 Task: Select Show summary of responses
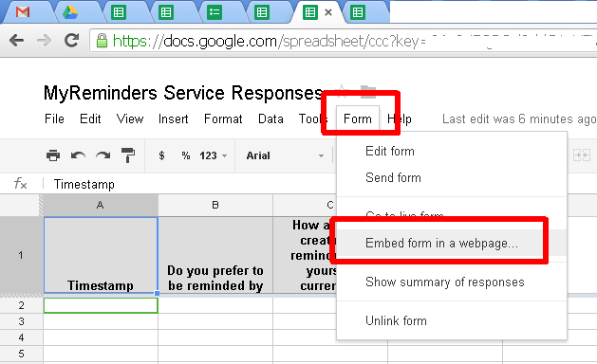click(452, 282)
